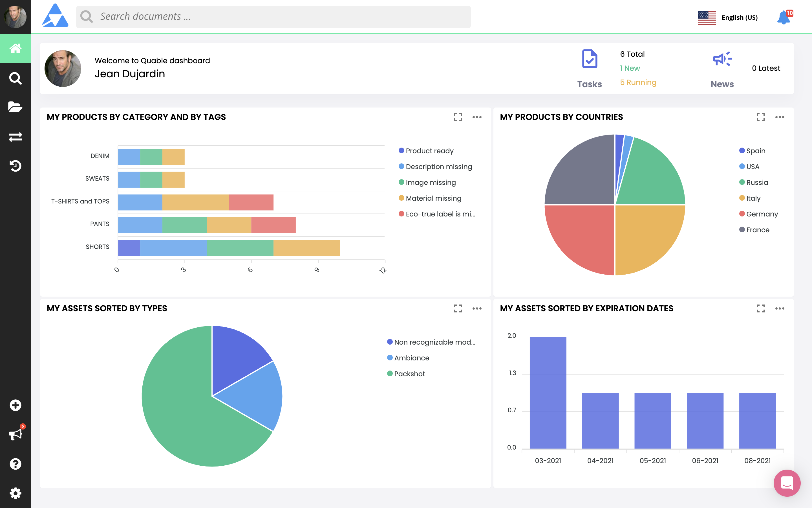Click the Product ready segment of SHORTS bar
812x508 pixels.
tap(129, 248)
